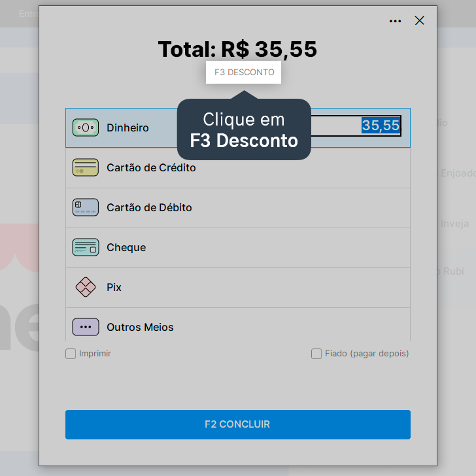Open the three-dot options menu

click(x=395, y=21)
